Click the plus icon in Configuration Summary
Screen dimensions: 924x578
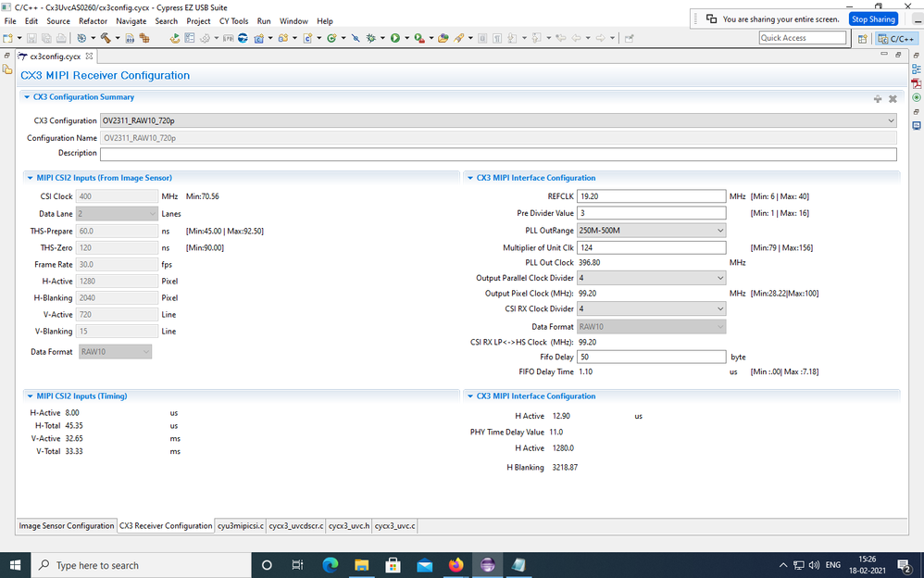coord(877,98)
